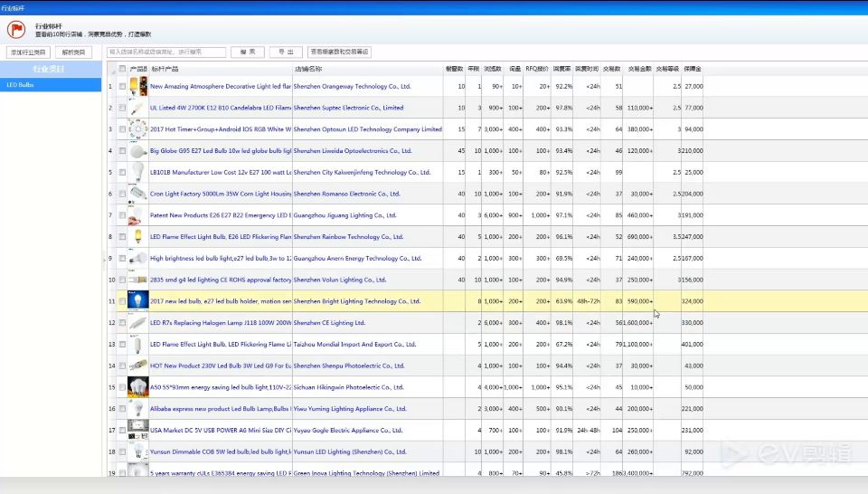Open Yiwu Yuming Lighting Appliance store
Viewport: 868px width, 494px height.
(350, 409)
